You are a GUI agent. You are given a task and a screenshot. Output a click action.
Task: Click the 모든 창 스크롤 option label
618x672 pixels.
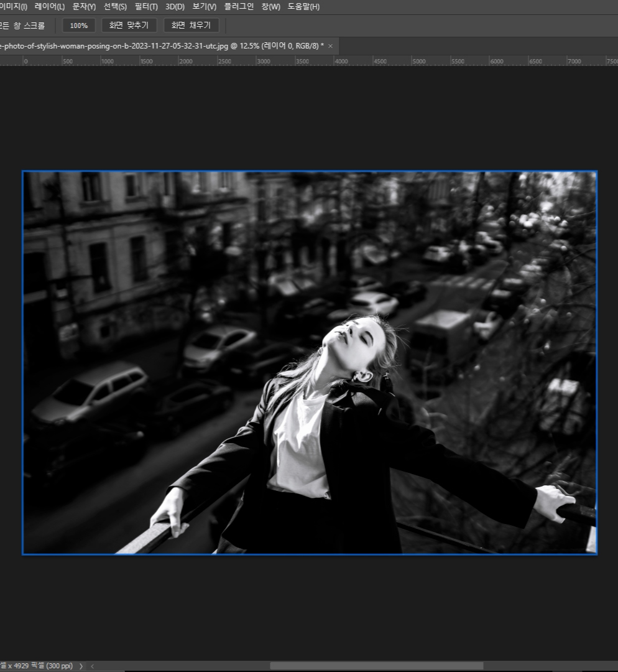point(22,26)
